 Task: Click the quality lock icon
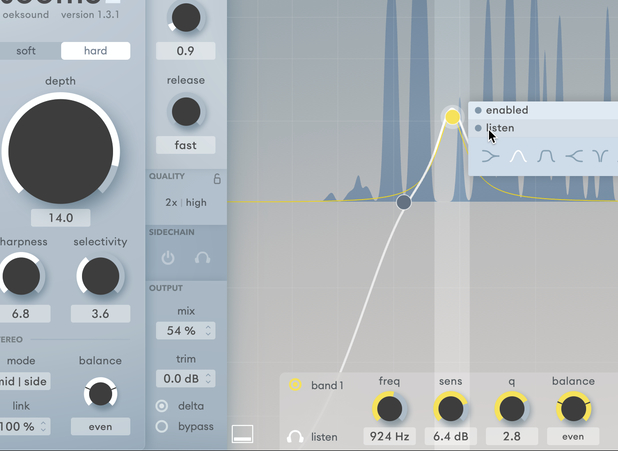pos(217,179)
